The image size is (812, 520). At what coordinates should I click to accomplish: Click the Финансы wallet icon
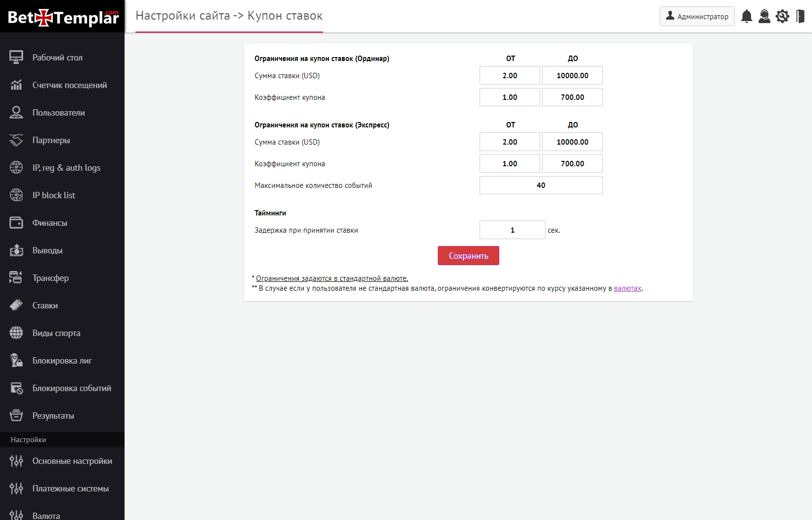[16, 223]
